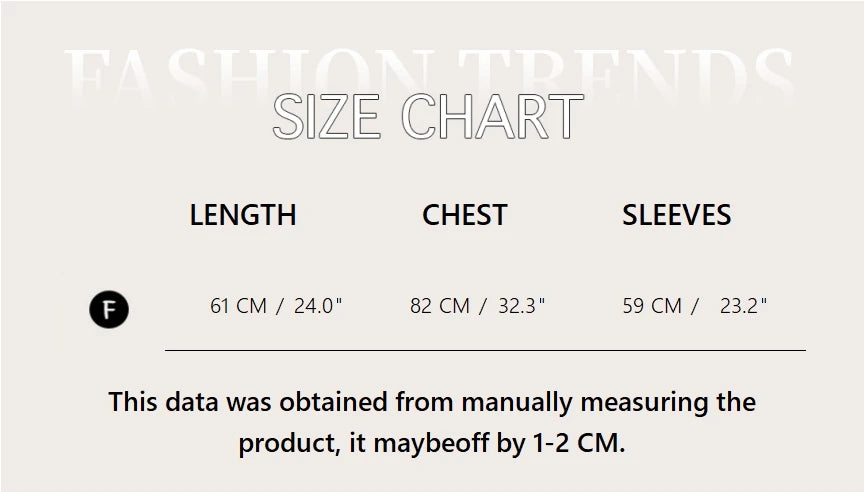Click the horizontal divider line under the row
This screenshot has width=864, height=493.
pyautogui.click(x=485, y=351)
